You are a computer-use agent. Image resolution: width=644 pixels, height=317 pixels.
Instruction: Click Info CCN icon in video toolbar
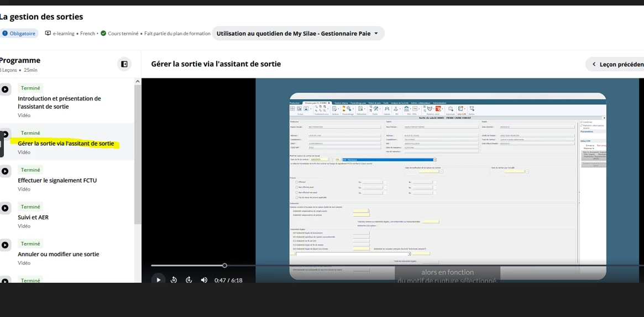(x=461, y=109)
